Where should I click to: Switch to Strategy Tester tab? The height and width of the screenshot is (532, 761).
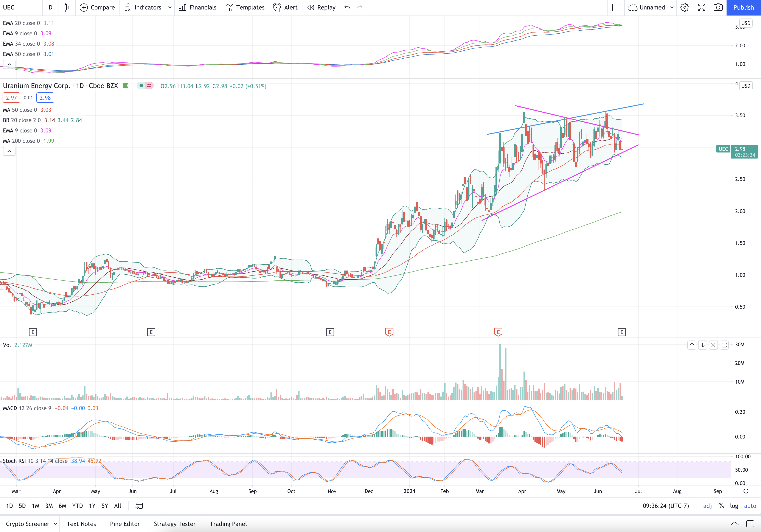pos(175,524)
